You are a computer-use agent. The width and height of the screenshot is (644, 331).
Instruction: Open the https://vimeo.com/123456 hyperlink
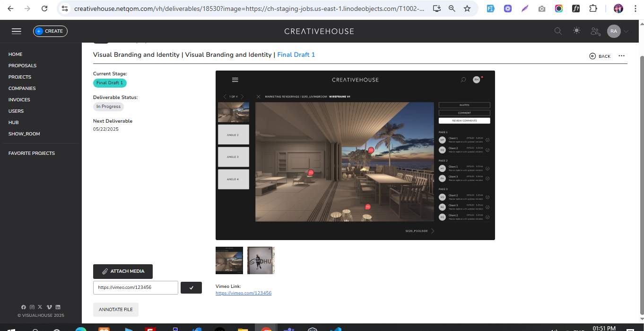pyautogui.click(x=244, y=293)
